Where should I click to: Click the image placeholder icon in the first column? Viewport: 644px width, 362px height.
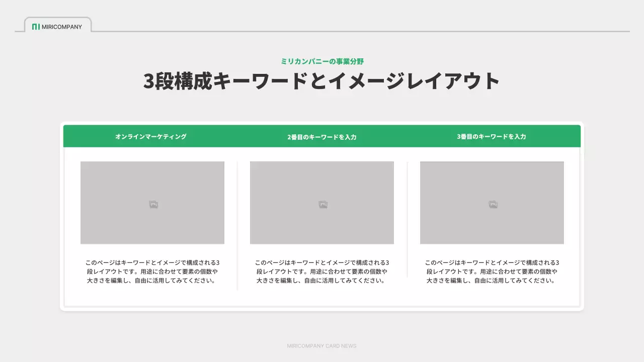point(152,204)
